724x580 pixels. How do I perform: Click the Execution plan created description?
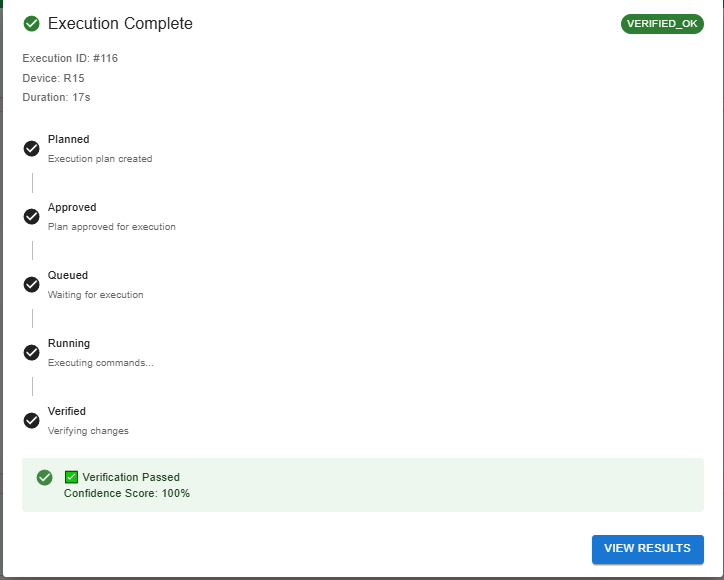(100, 159)
